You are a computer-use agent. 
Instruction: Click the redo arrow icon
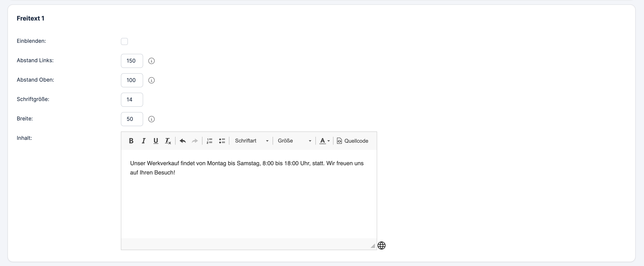pos(195,141)
